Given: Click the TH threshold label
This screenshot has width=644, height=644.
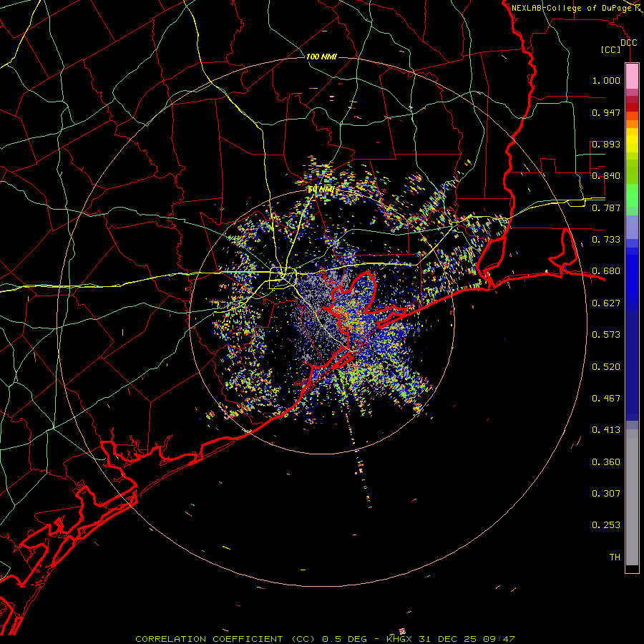Looking at the screenshot, I should click(615, 557).
